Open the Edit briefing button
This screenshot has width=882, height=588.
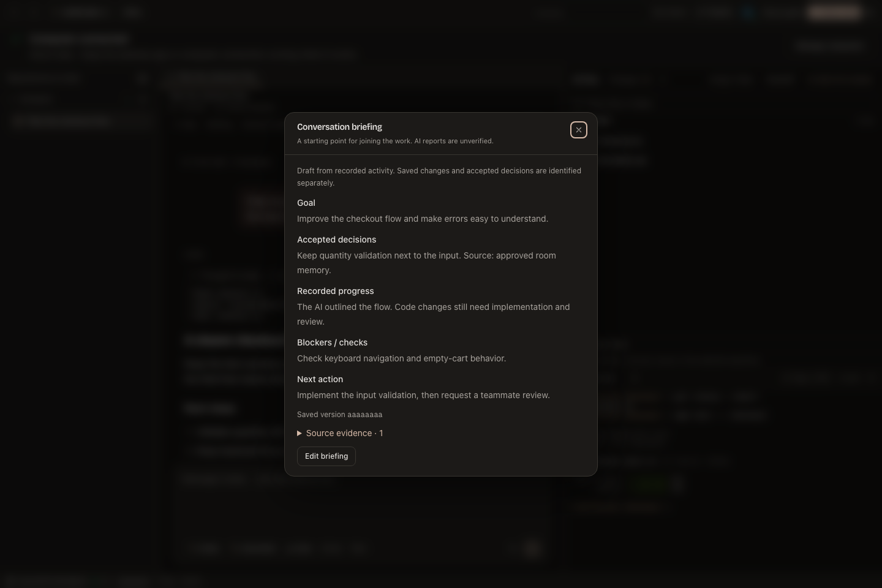click(x=326, y=456)
